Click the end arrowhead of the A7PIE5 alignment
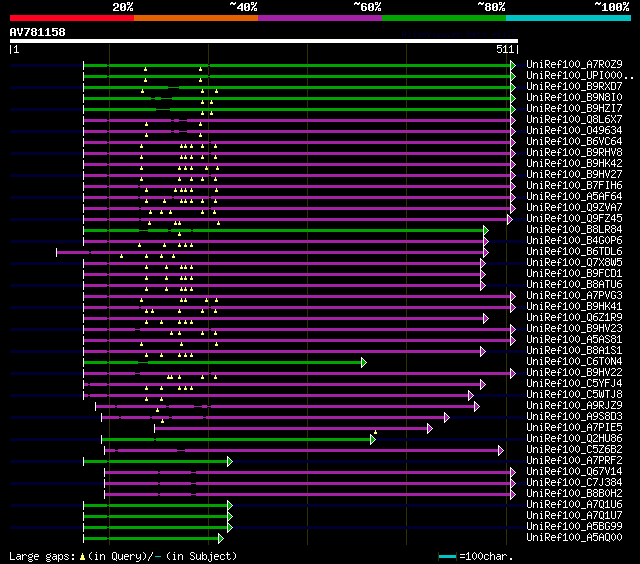Viewport: 640px width, 564px height. coord(430,429)
